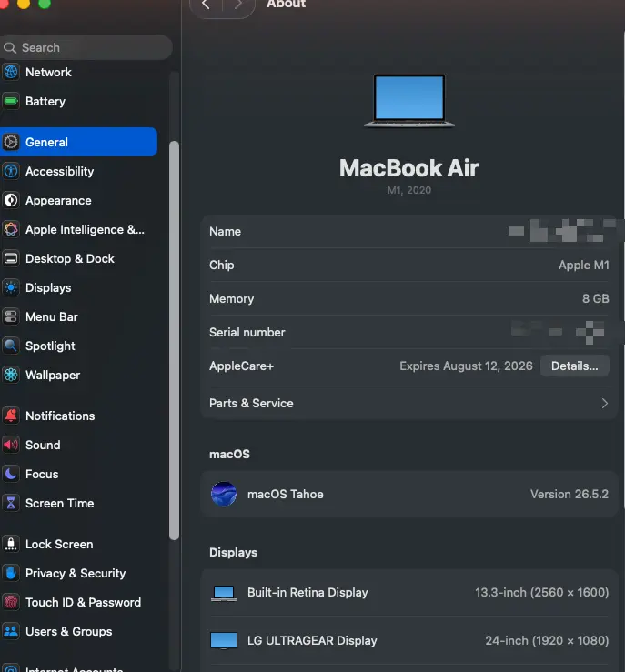Click the sidebar vertical scrollbar
This screenshot has width=625, height=672.
click(x=174, y=341)
